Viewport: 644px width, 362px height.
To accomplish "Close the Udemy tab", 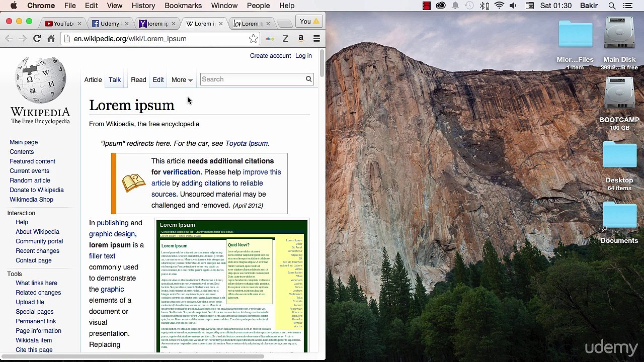I will tap(126, 24).
